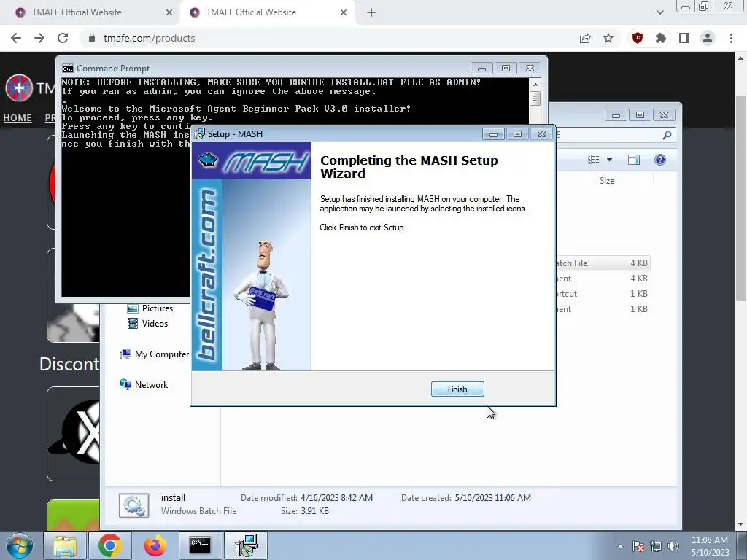Switch to first TMAFE Official Website tab
The width and height of the screenshot is (747, 560).
point(90,12)
